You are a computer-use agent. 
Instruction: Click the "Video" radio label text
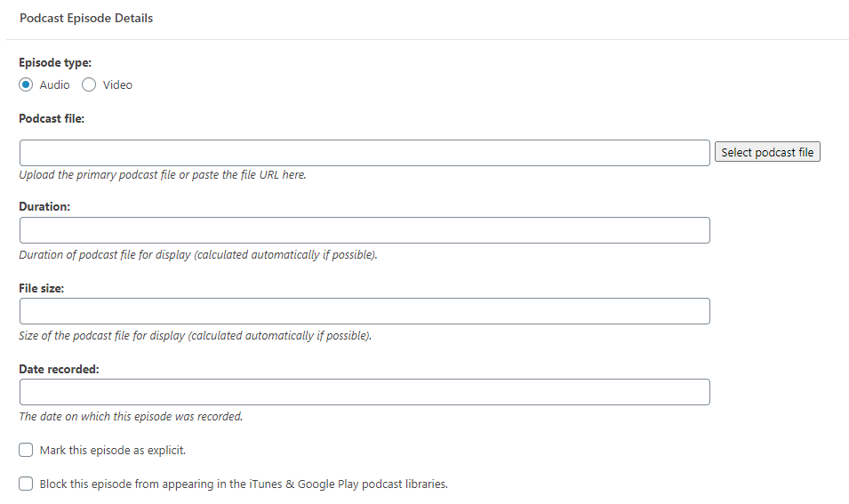(x=117, y=85)
